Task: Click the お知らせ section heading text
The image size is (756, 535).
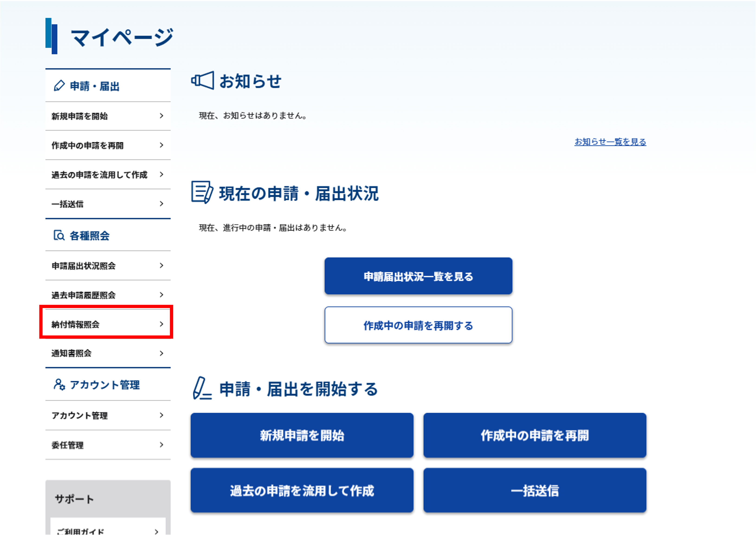Action: click(250, 81)
